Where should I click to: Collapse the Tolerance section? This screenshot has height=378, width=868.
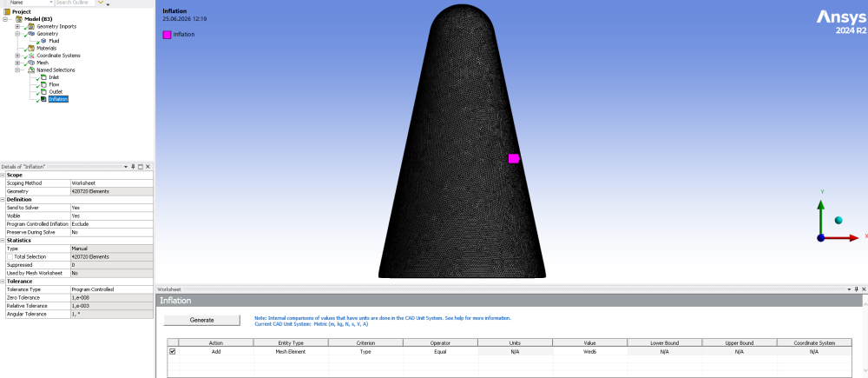click(x=3, y=282)
